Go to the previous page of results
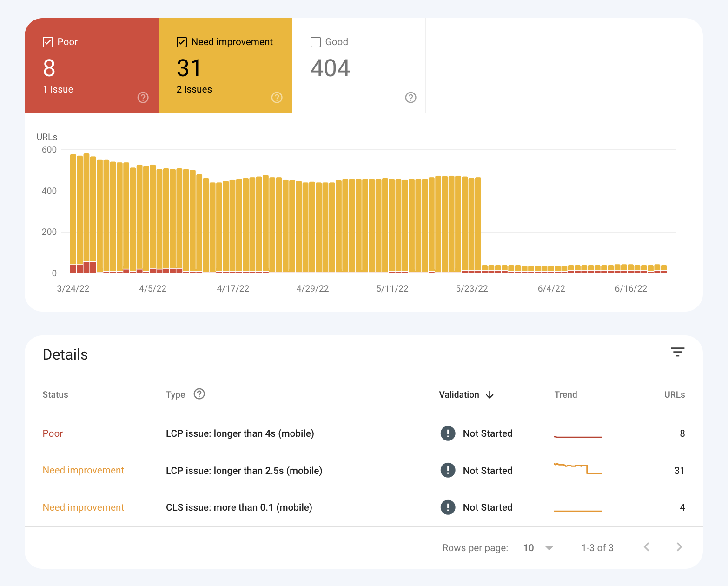Viewport: 728px width, 586px height. click(647, 547)
